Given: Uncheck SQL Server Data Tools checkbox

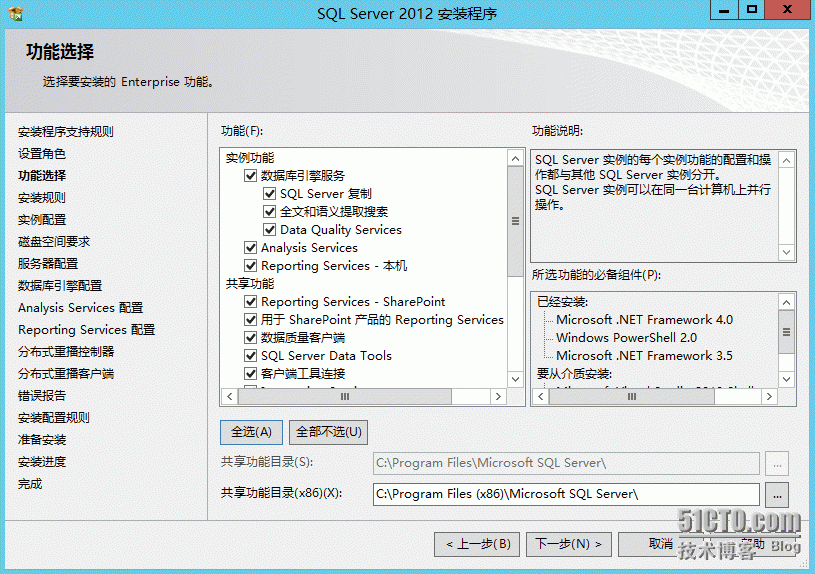Looking at the screenshot, I should 251,356.
